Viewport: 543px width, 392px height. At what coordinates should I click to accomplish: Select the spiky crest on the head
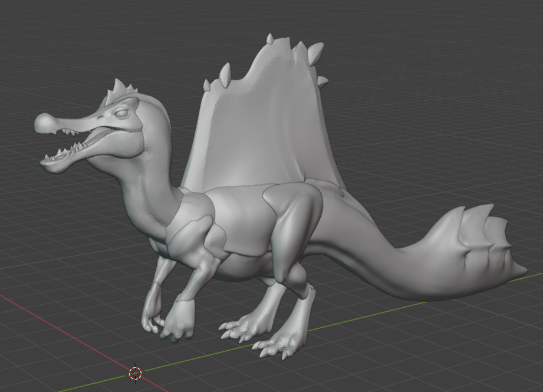click(120, 93)
